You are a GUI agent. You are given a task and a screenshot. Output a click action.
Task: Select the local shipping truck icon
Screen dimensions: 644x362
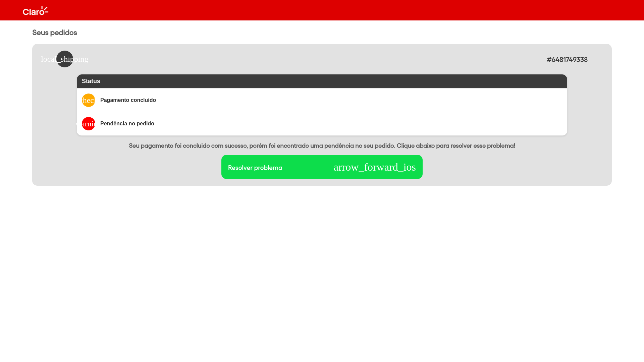[65, 59]
